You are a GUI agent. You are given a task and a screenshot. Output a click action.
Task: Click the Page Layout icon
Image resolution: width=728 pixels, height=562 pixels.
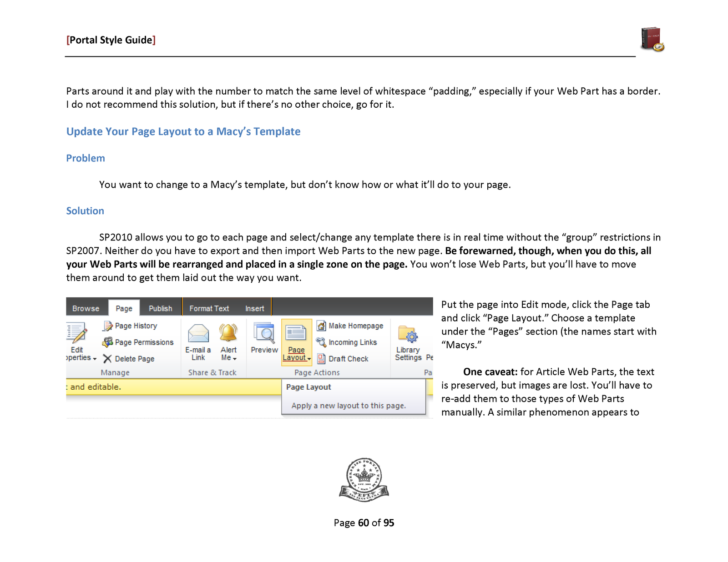296,333
